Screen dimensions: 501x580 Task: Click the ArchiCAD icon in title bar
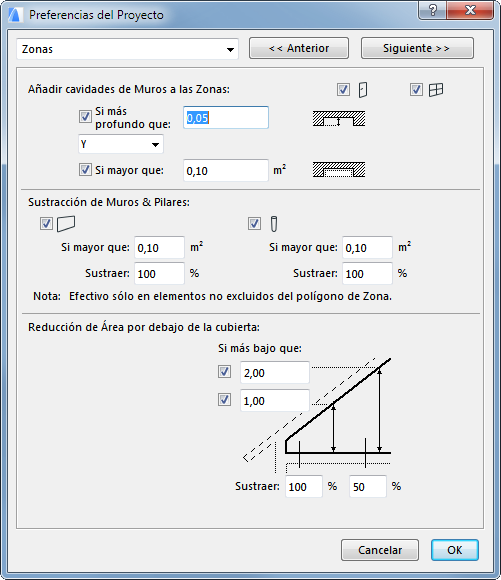pyautogui.click(x=15, y=15)
